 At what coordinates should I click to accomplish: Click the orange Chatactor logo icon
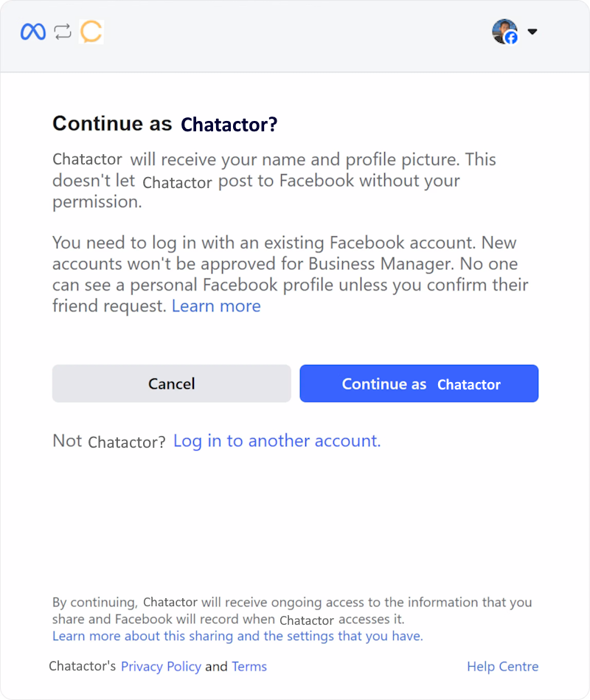[x=91, y=32]
